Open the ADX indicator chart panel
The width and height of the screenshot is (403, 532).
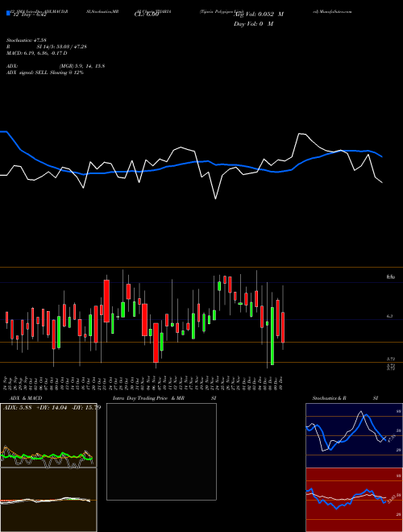pos(48,435)
